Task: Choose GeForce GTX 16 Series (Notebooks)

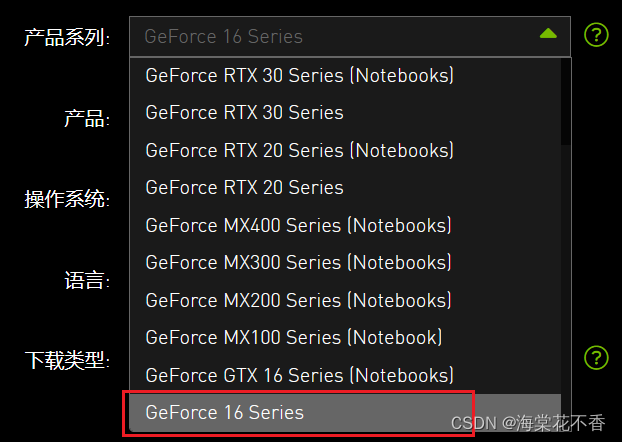Action: pyautogui.click(x=299, y=375)
